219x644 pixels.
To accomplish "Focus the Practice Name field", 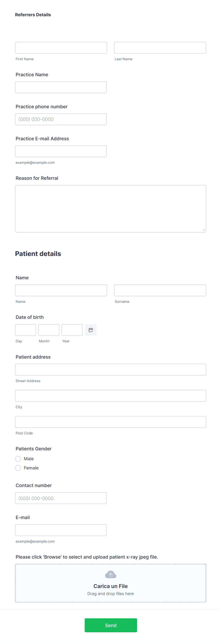I will (x=61, y=87).
